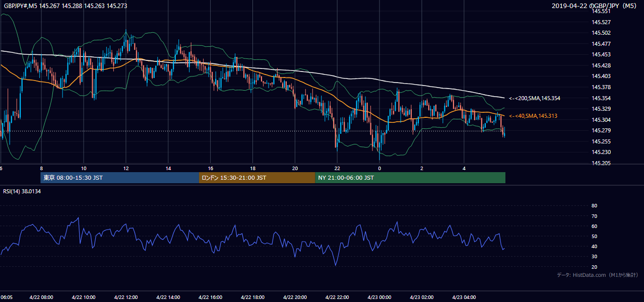
Task: Click the 4/22 08:00 time axis label
Action: [x=41, y=297]
